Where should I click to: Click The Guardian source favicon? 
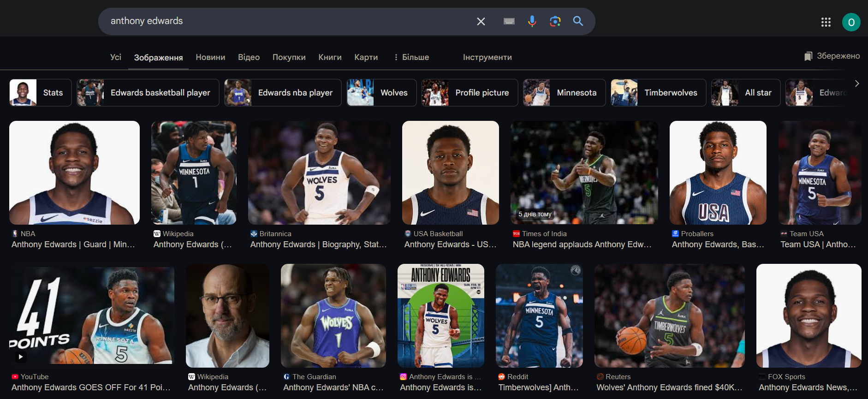click(x=286, y=377)
